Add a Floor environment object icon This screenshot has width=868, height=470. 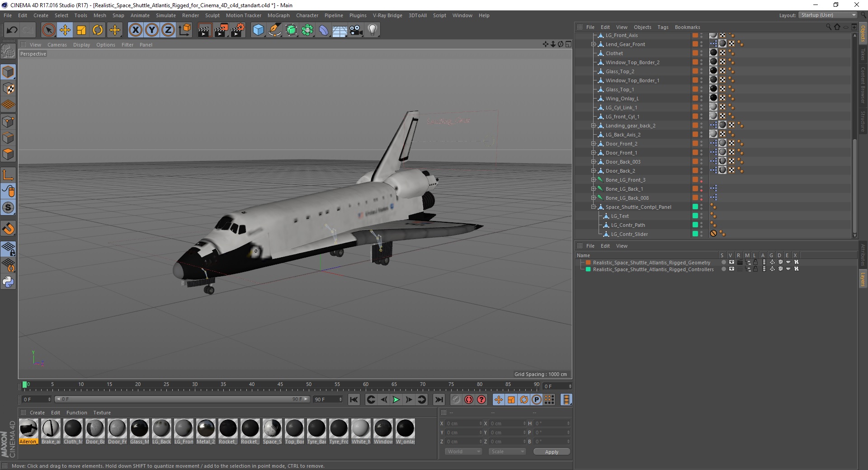340,30
